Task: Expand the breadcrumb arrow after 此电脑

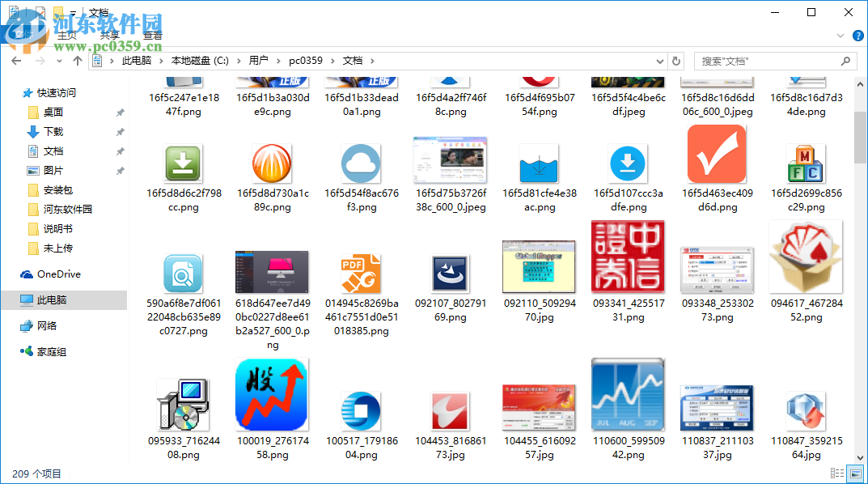Action: pos(160,61)
